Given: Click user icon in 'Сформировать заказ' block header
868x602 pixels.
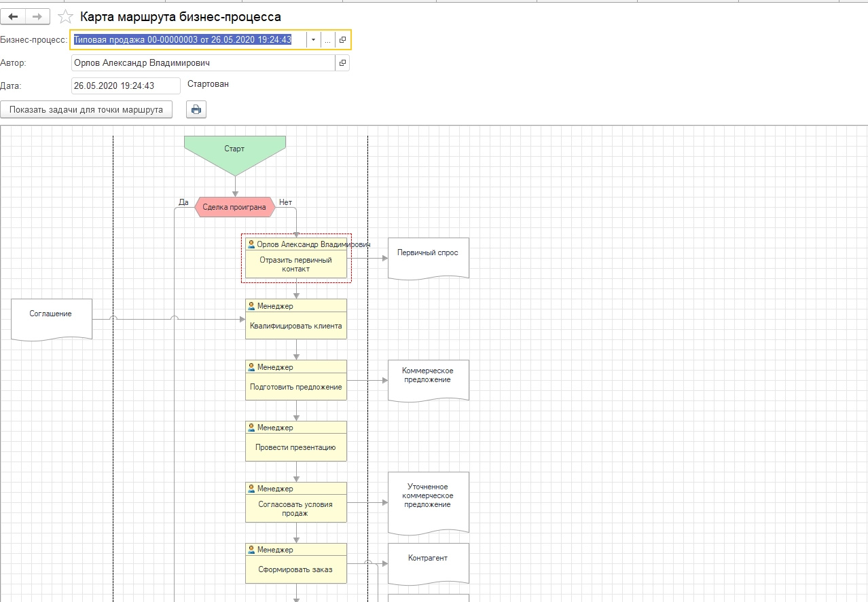Looking at the screenshot, I should [x=251, y=550].
